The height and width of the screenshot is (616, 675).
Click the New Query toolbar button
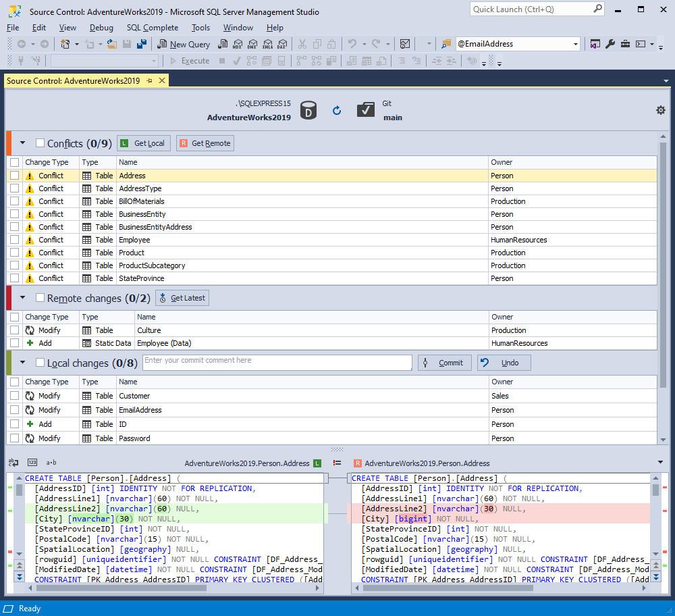coord(184,44)
